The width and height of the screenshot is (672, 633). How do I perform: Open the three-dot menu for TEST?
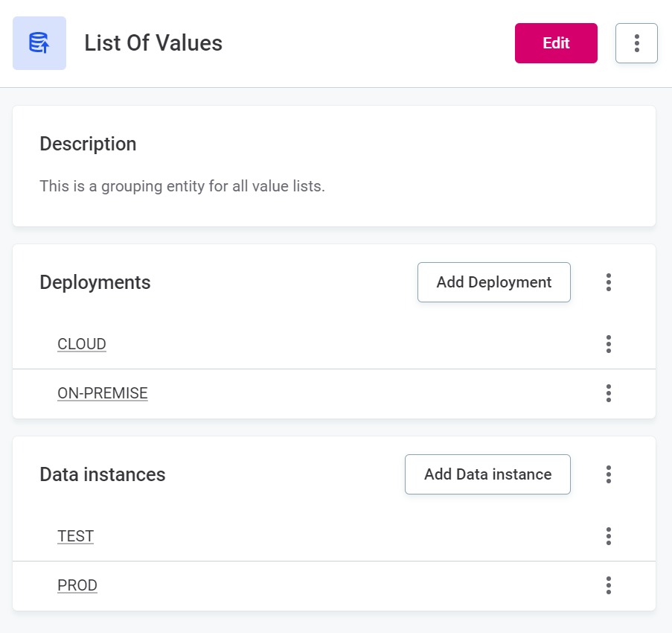[608, 536]
